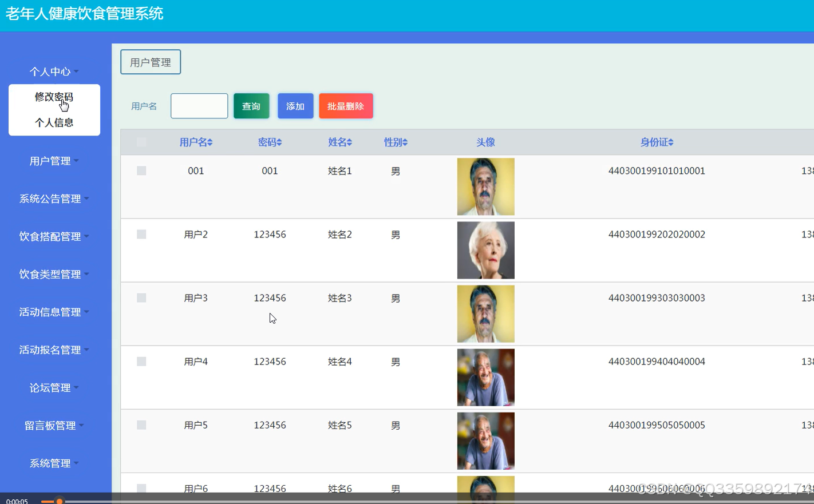Click the username cell 用户4
The width and height of the screenshot is (814, 504).
coord(196,362)
